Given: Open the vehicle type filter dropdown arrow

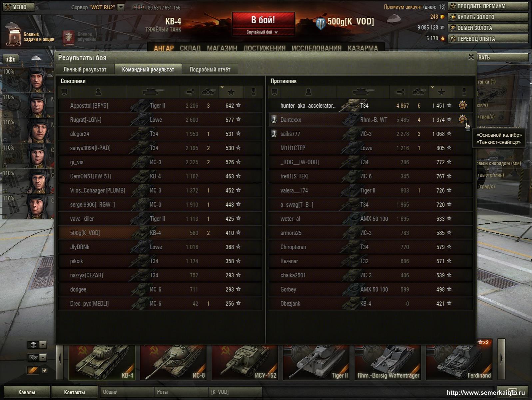Looking at the screenshot, I should click(x=43, y=358).
